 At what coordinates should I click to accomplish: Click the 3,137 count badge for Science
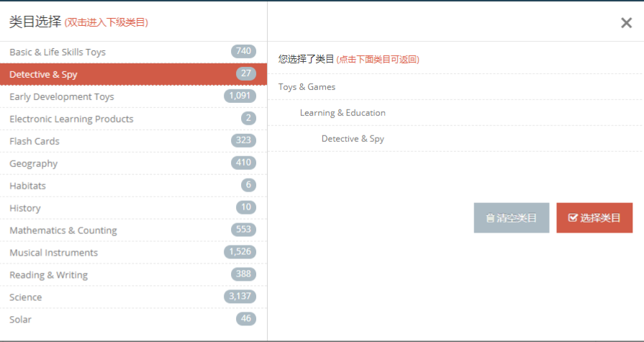[x=240, y=297]
